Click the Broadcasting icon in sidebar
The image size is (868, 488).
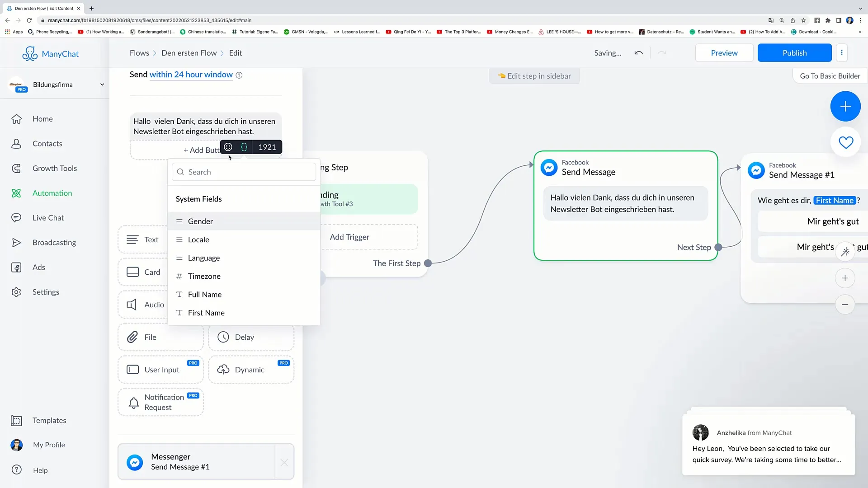(16, 242)
